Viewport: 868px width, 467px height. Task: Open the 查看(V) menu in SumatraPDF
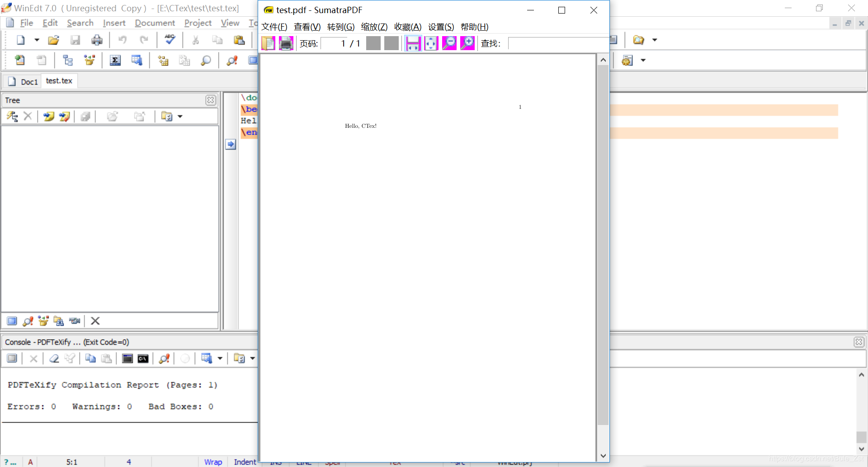pos(307,27)
